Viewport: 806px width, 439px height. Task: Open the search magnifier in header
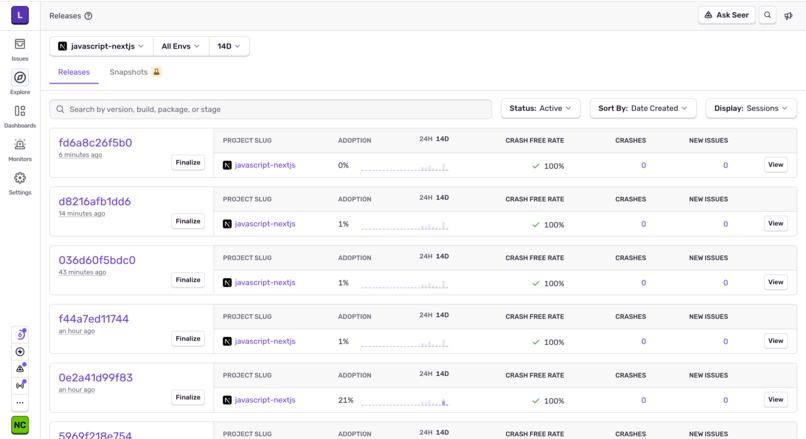tap(767, 15)
